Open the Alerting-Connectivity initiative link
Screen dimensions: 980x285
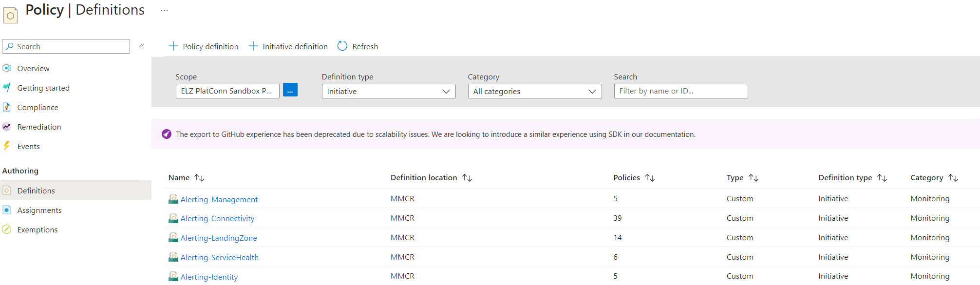(217, 218)
